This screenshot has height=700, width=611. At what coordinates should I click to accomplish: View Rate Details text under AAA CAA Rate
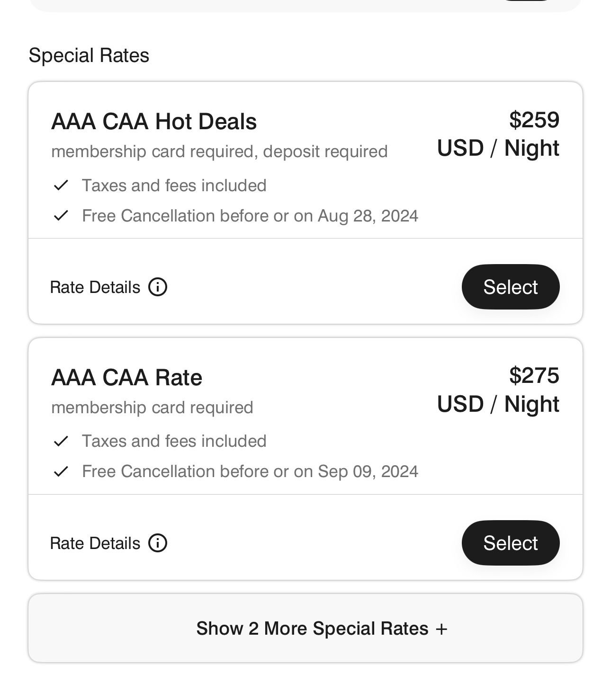click(95, 543)
